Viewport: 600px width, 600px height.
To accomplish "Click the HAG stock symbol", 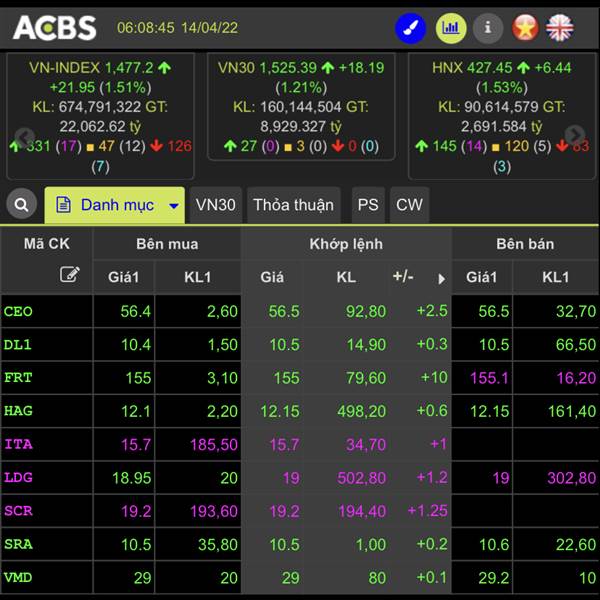I will point(19,410).
